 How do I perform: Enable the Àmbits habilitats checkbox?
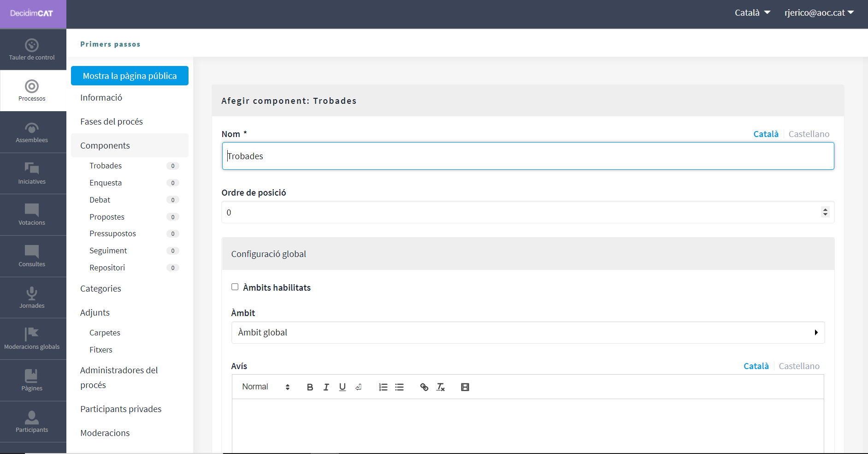tap(235, 287)
